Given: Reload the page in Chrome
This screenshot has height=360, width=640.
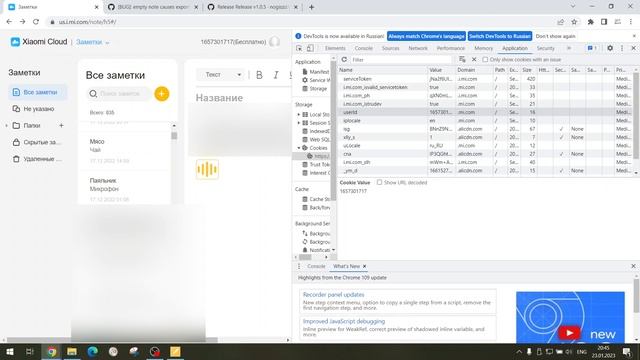Looking at the screenshot, I should [36, 22].
